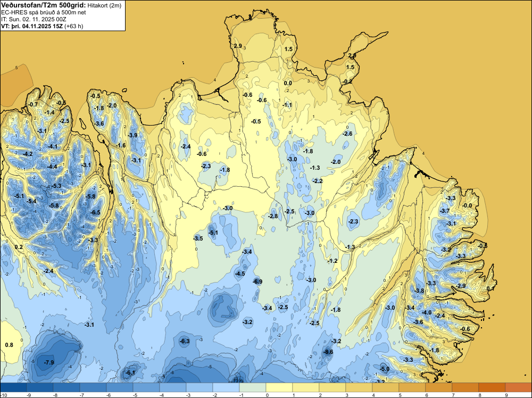Viewport: 532px width, 398px height.
Task: Click the 0.2 temperature label
Action: tap(19, 247)
